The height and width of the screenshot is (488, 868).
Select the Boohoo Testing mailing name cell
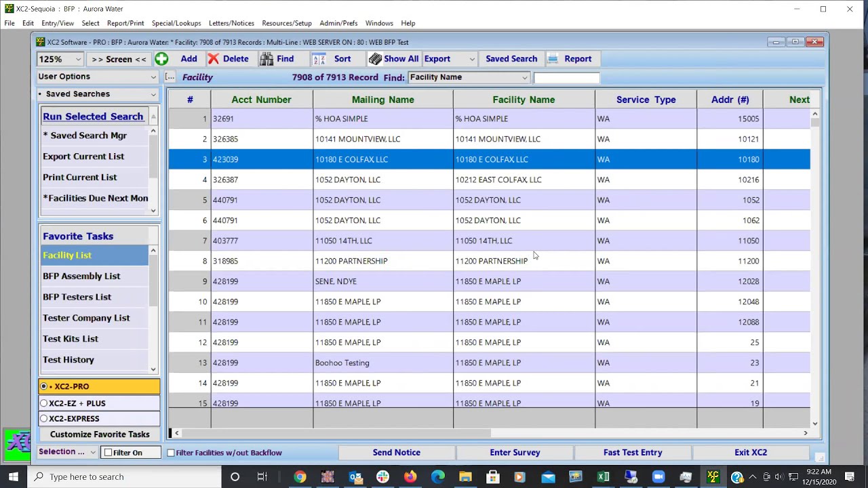[383, 363]
